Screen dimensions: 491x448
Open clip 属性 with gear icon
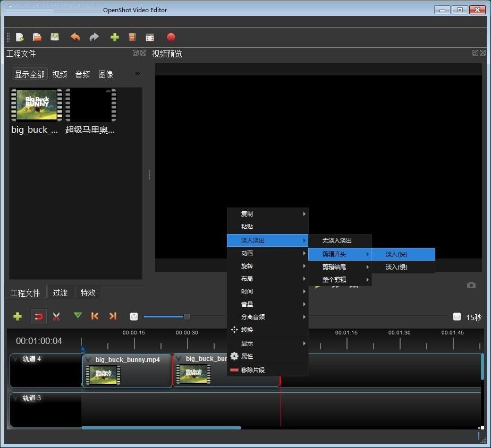[267, 356]
